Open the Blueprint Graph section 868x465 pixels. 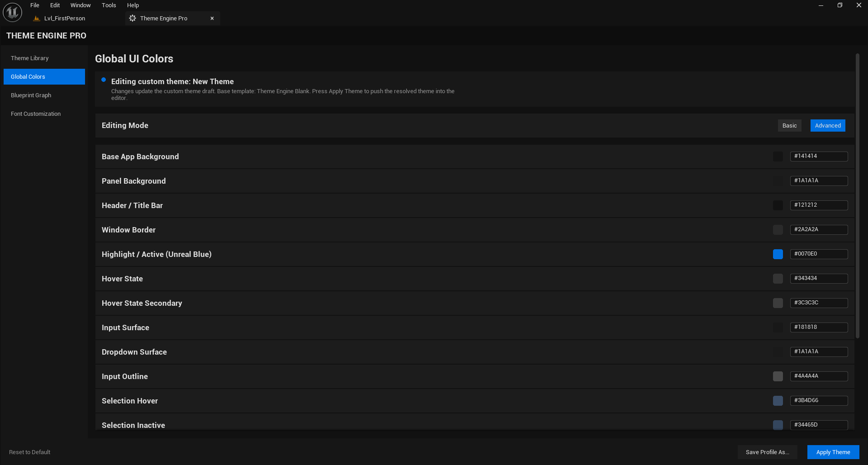tap(44, 95)
